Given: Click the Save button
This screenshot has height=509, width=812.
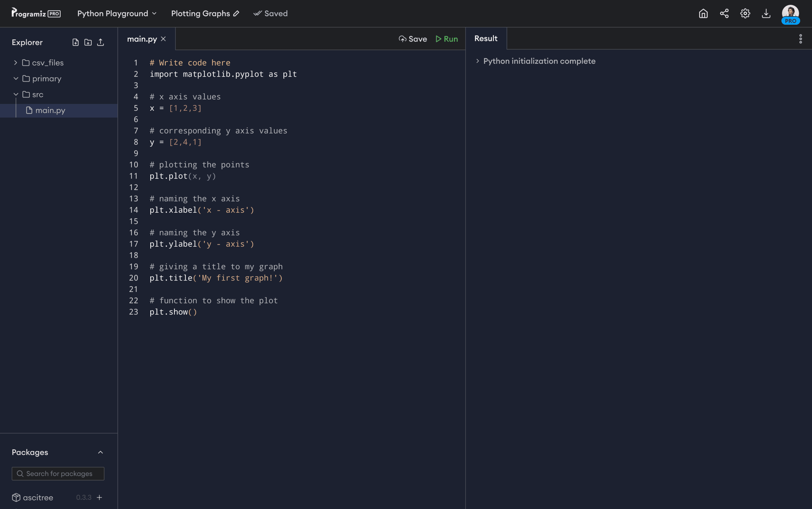Looking at the screenshot, I should (413, 39).
